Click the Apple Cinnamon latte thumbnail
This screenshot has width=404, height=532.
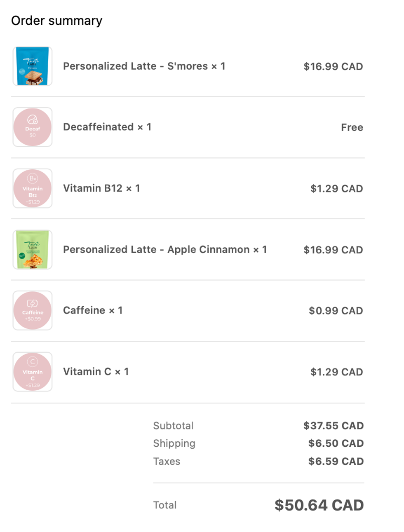click(x=33, y=250)
